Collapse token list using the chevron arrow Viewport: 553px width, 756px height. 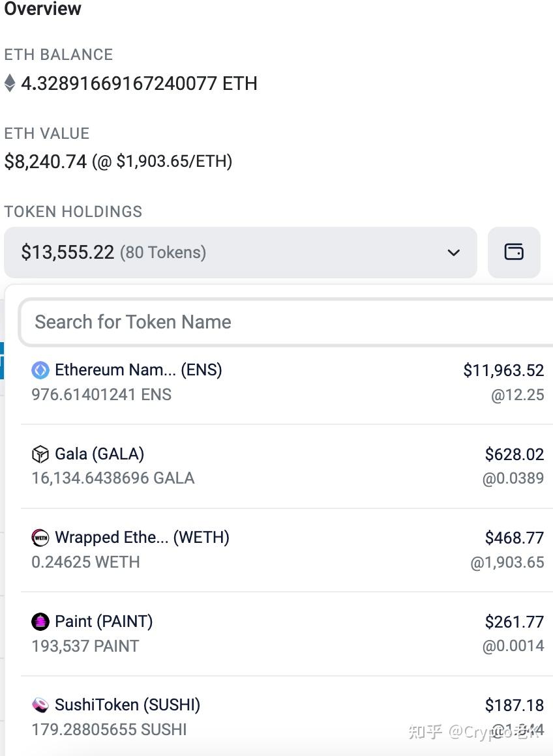454,252
